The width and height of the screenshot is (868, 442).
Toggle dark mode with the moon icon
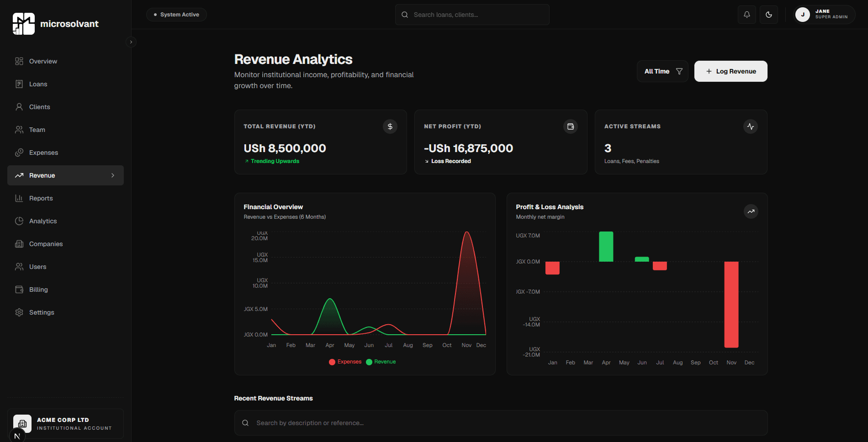pyautogui.click(x=769, y=15)
